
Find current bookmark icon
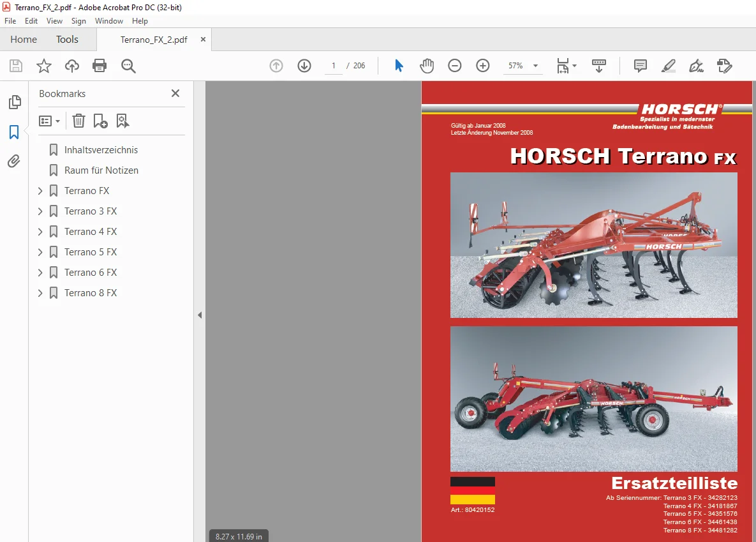pos(122,121)
